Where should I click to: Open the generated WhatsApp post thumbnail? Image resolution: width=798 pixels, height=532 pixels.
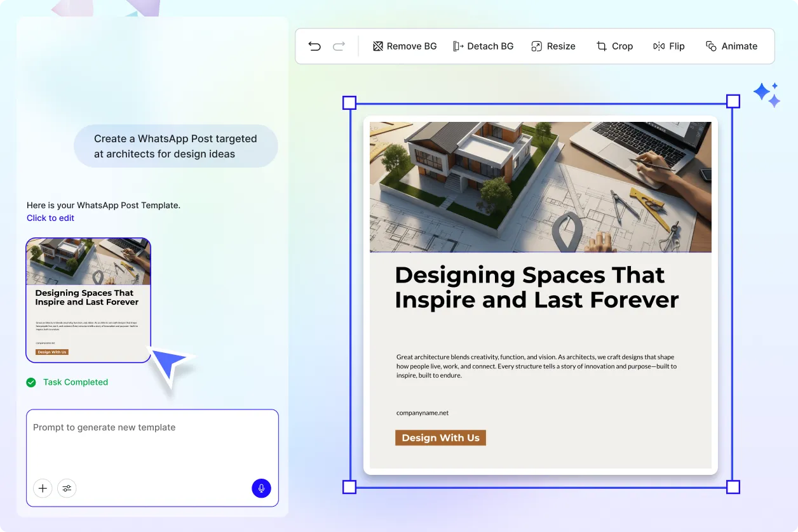click(88, 300)
